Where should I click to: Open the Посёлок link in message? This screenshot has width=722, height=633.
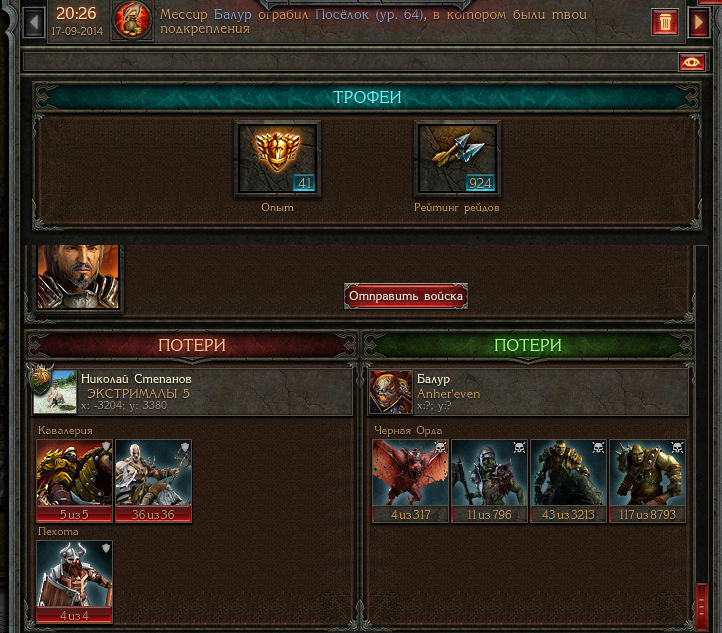click(x=342, y=15)
